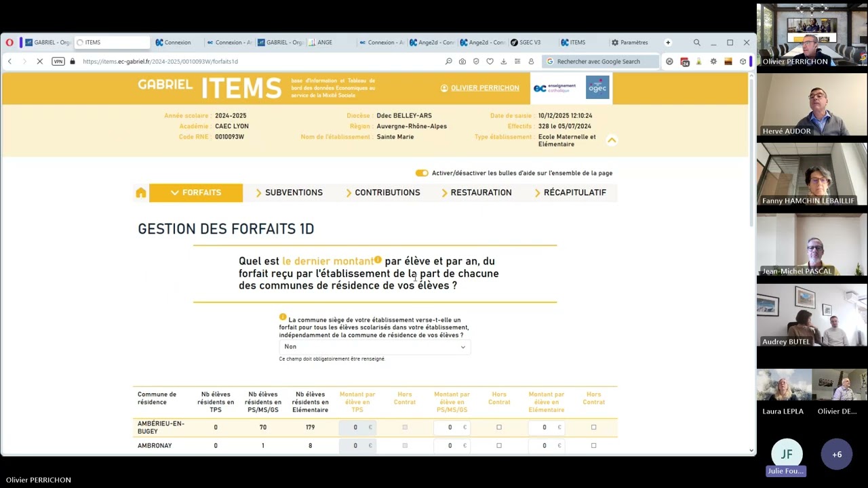Image resolution: width=868 pixels, height=488 pixels.
Task: Check Hors Contrat PS/MS/GS for Ambérieu-en-Bugey
Action: pos(499,427)
